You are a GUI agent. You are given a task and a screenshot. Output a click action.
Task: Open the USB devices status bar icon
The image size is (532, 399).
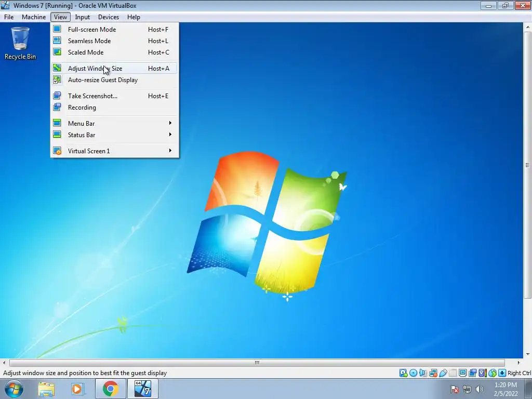tap(443, 373)
